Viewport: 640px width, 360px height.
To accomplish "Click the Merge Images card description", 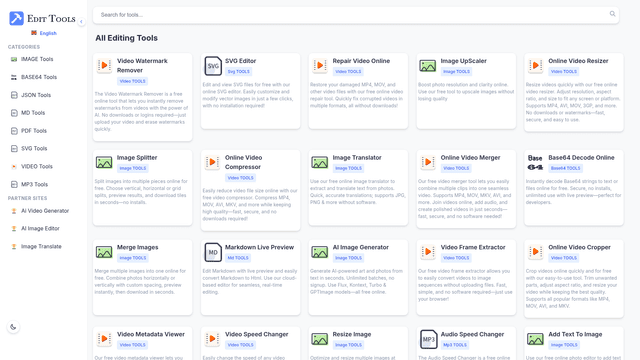I will click(141, 282).
